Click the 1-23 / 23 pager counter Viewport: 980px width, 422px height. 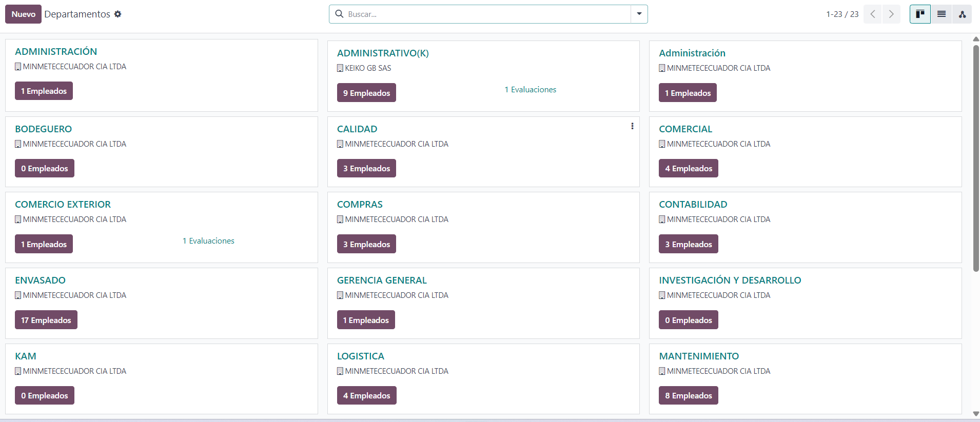(842, 14)
